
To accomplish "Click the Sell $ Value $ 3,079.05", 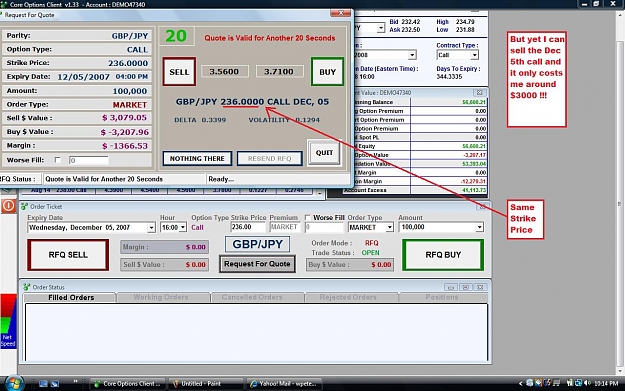I will click(124, 118).
